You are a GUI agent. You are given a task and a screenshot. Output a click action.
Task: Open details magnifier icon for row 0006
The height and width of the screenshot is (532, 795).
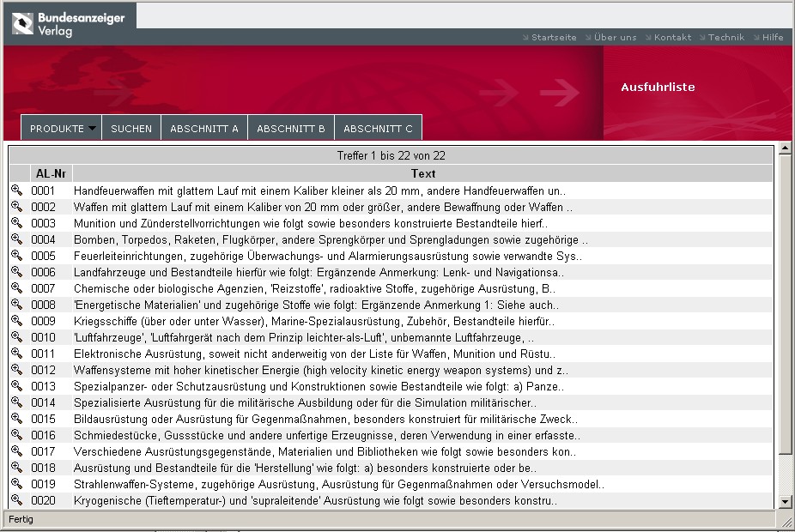click(x=16, y=272)
